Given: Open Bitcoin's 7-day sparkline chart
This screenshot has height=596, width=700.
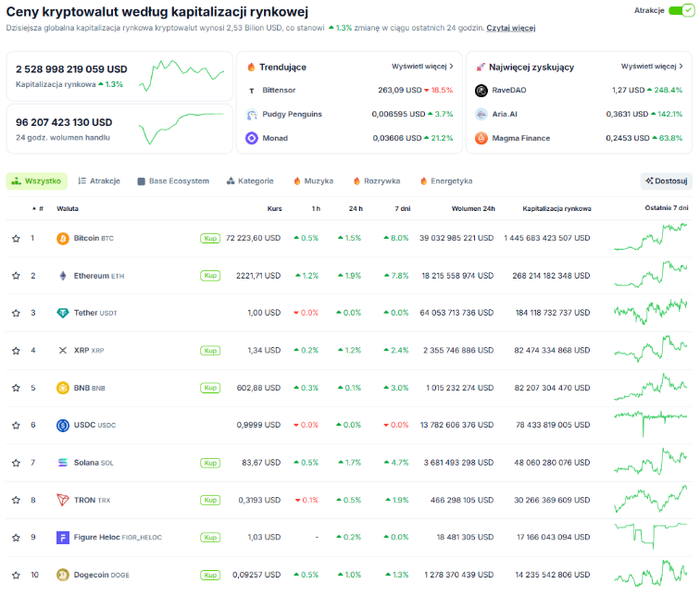Looking at the screenshot, I should click(x=652, y=238).
